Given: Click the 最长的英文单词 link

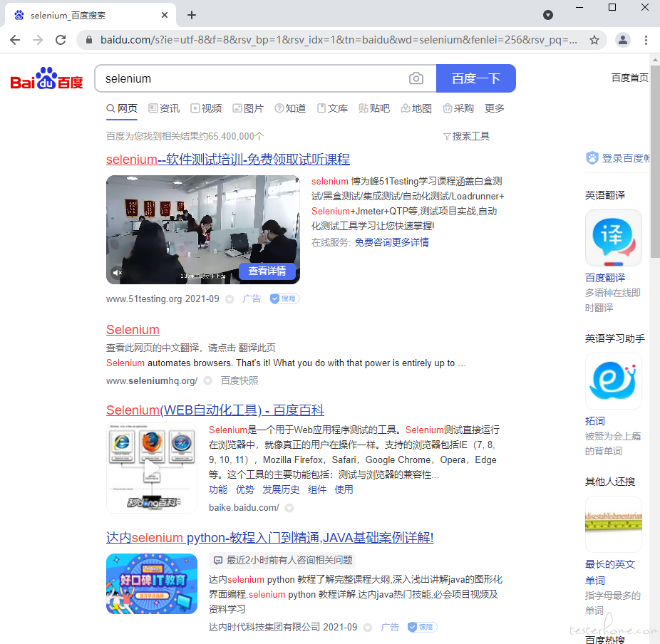Looking at the screenshot, I should coord(610,573).
